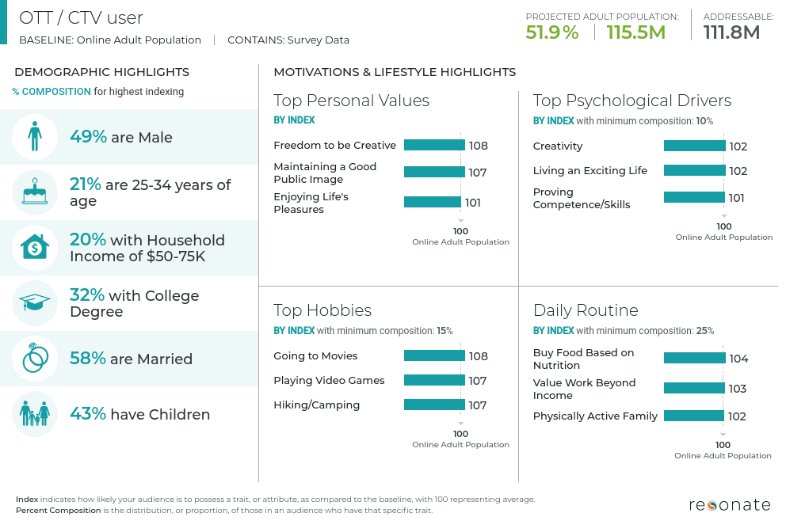The width and height of the screenshot is (786, 532).
Task: Click the 111.8M addressable value
Action: click(731, 32)
